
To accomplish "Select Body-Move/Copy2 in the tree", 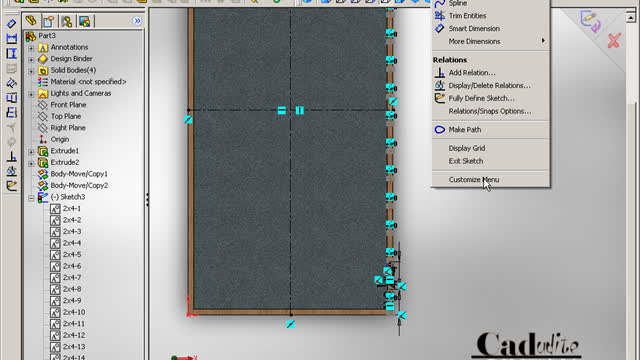I will pyautogui.click(x=79, y=185).
